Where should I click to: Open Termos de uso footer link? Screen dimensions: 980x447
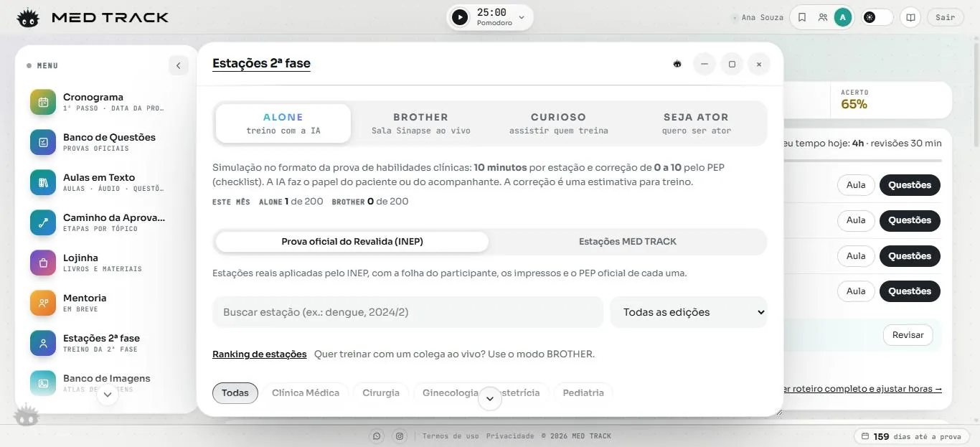tap(451, 436)
